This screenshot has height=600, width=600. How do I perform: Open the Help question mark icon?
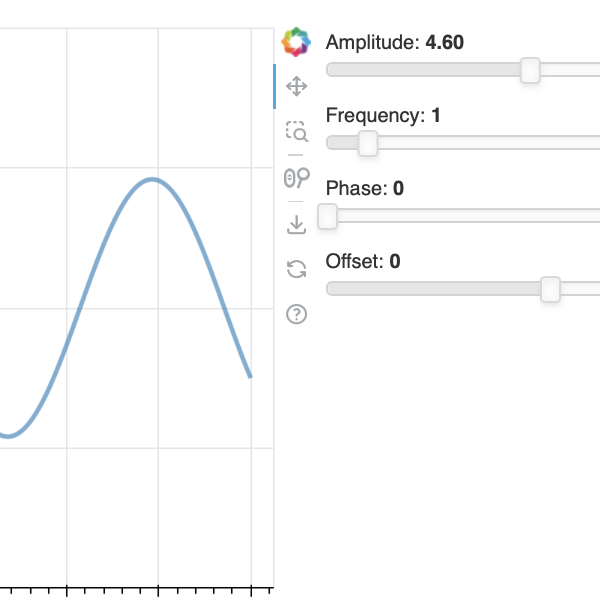click(x=296, y=314)
